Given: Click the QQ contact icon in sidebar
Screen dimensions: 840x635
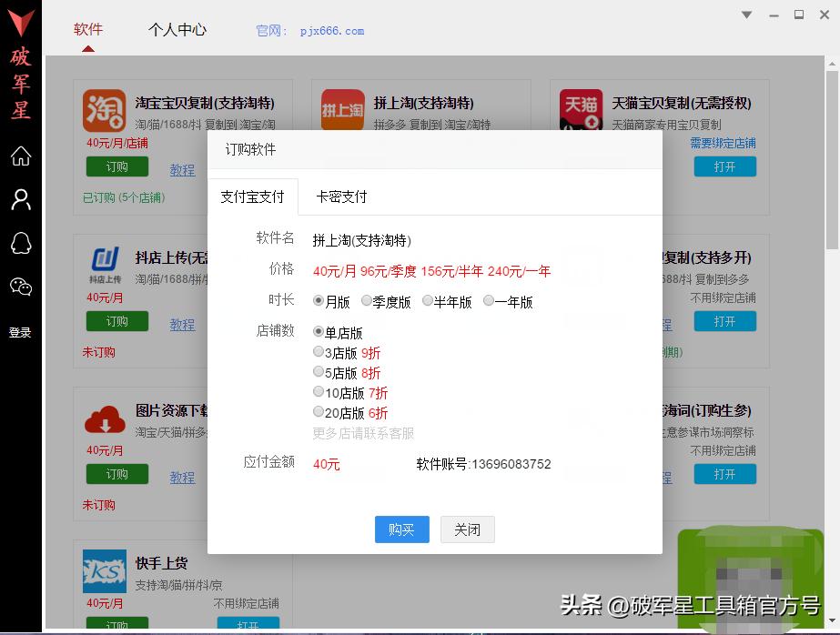Looking at the screenshot, I should pos(20,242).
